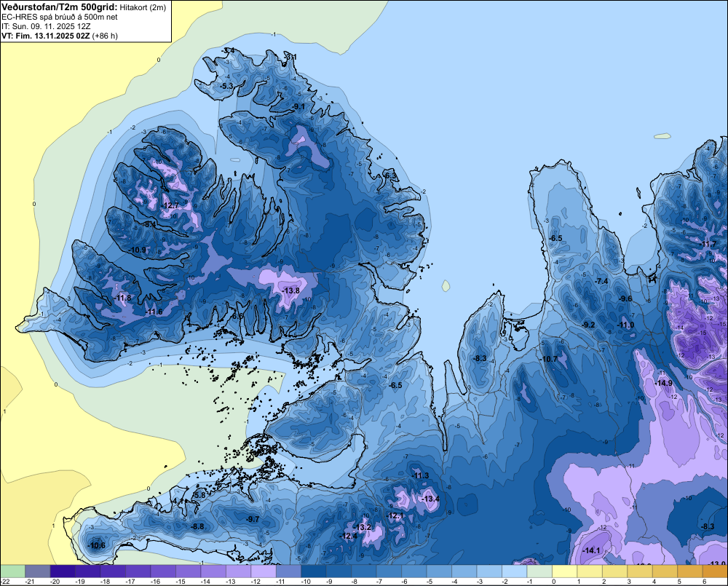728x586 pixels.
Task: Select the -14.1 temperature label
Action: click(x=591, y=551)
